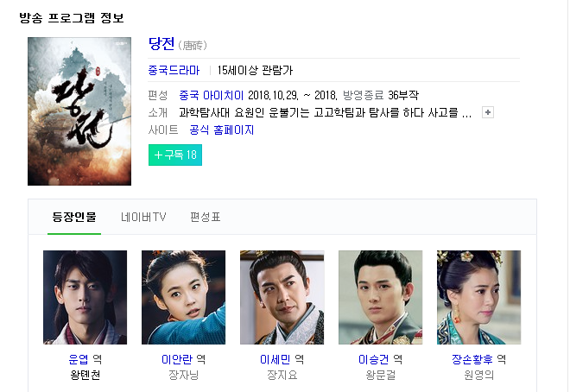Click the 운엽 character photo
This screenshot has width=570, height=392.
[x=85, y=297]
